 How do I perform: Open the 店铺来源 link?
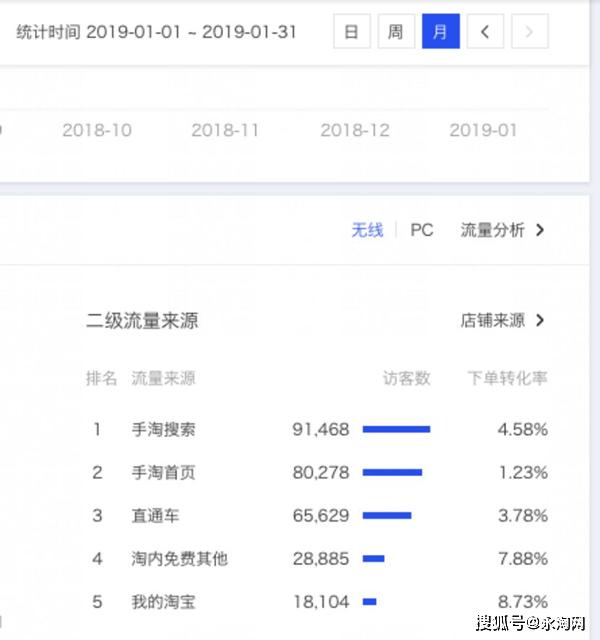coord(502,321)
